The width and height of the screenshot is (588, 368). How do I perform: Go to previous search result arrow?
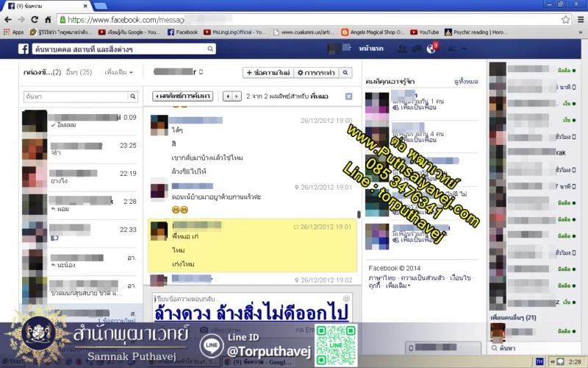click(x=228, y=96)
